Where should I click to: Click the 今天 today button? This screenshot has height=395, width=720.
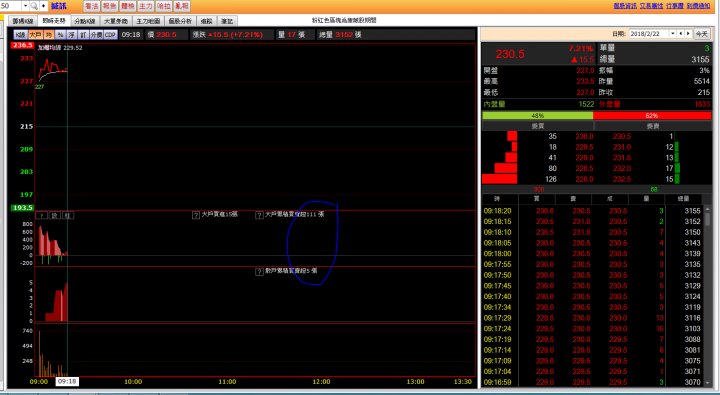701,34
